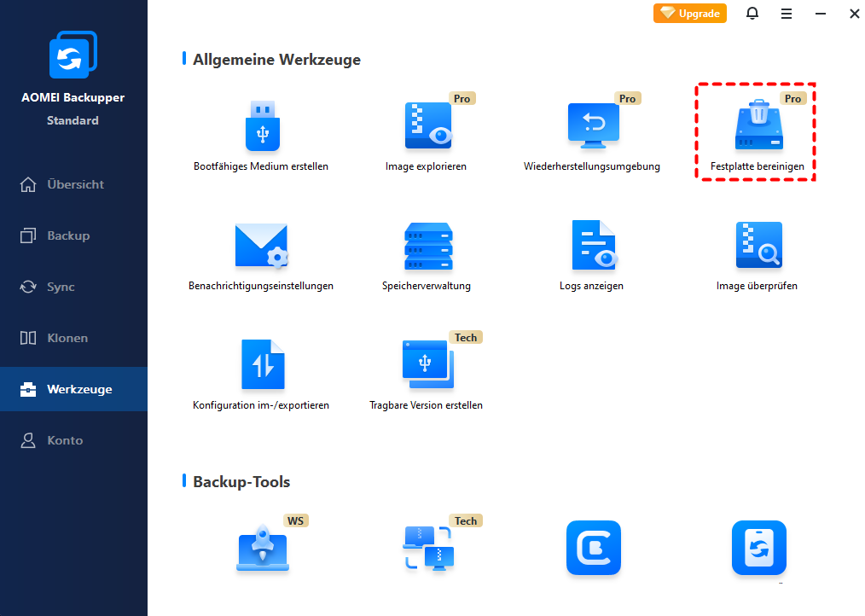865x616 pixels.
Task: Click the Image explorieren label
Action: click(426, 166)
